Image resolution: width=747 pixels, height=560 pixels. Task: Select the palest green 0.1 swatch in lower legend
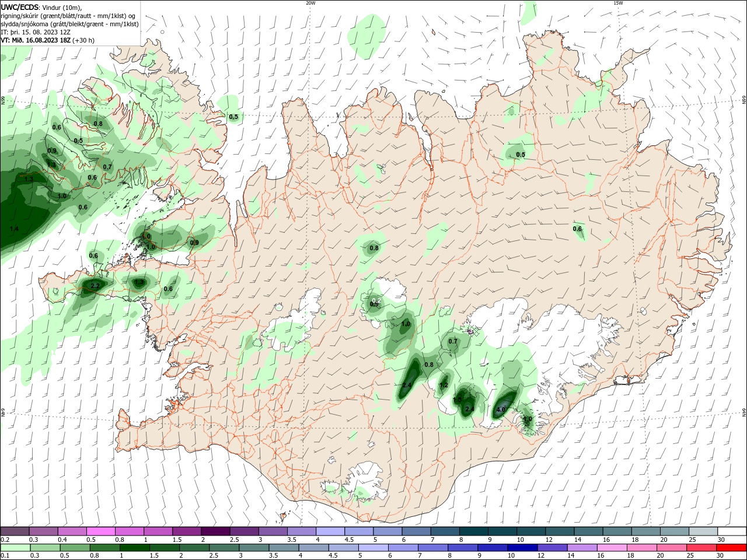pos(15,548)
